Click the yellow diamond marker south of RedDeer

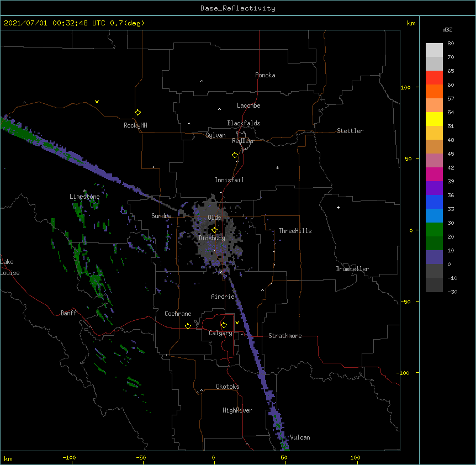(x=235, y=155)
